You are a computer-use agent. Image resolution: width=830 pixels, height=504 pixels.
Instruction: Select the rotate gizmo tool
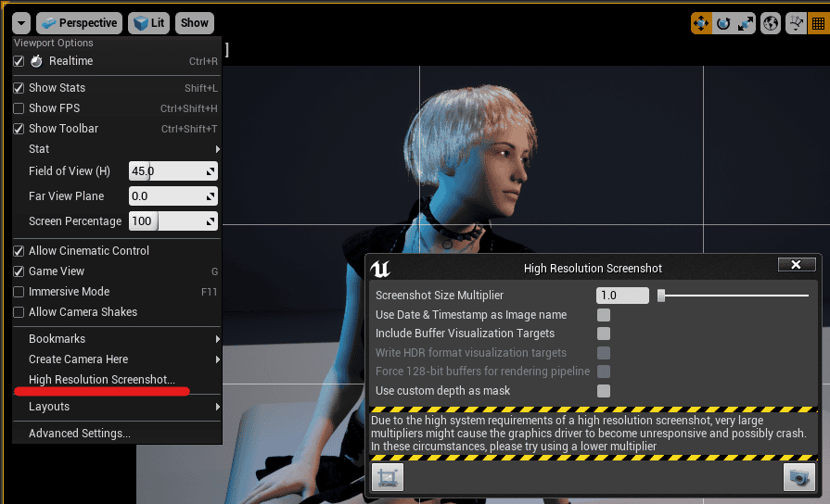[x=723, y=23]
